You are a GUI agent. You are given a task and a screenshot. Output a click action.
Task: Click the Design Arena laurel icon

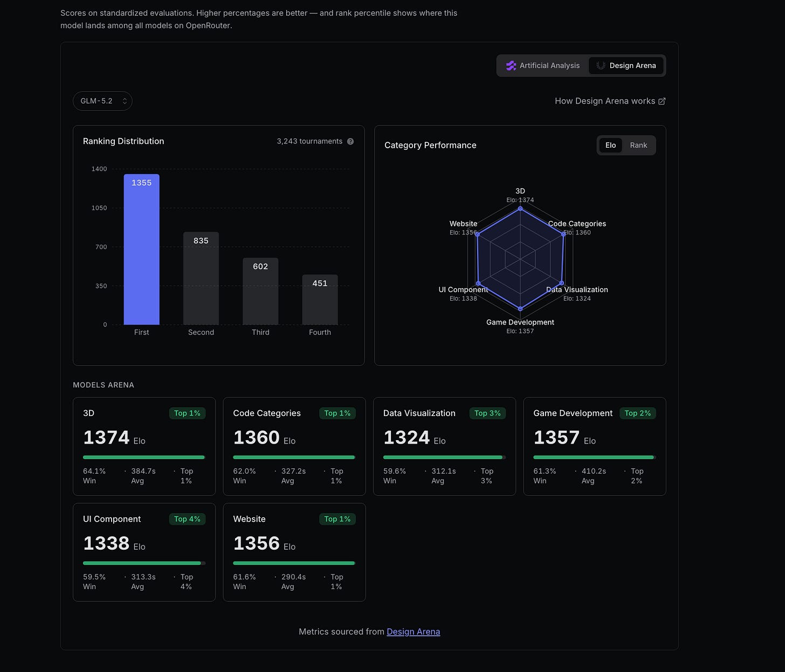click(601, 66)
